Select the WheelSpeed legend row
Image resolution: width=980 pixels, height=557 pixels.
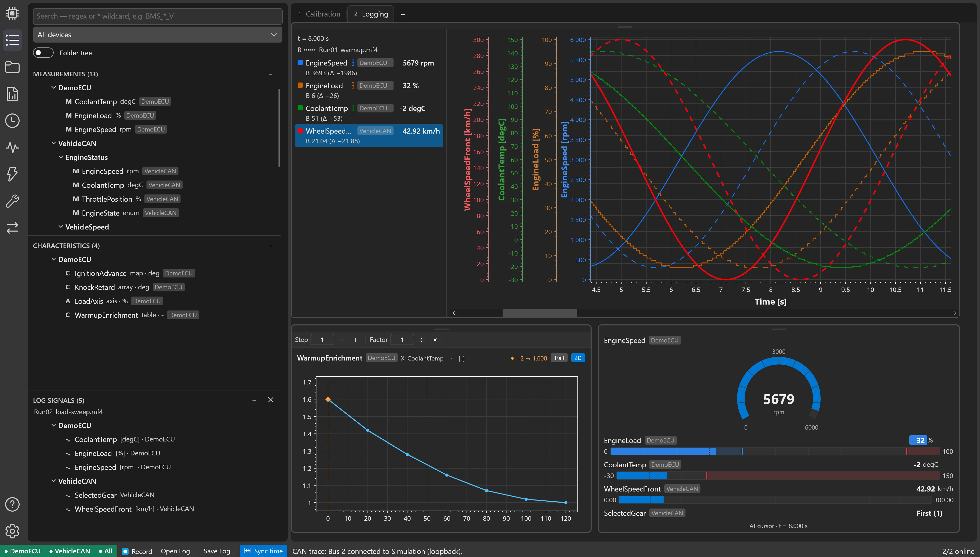369,135
